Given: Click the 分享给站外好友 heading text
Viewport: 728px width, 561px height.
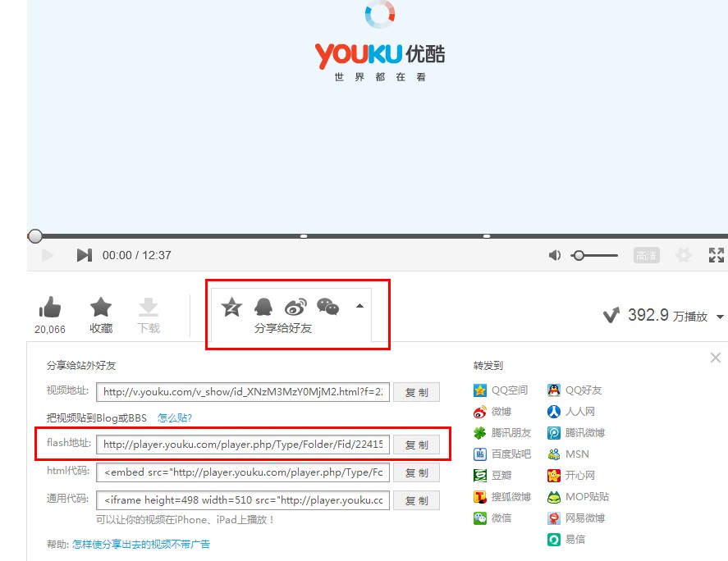Looking at the screenshot, I should (81, 366).
